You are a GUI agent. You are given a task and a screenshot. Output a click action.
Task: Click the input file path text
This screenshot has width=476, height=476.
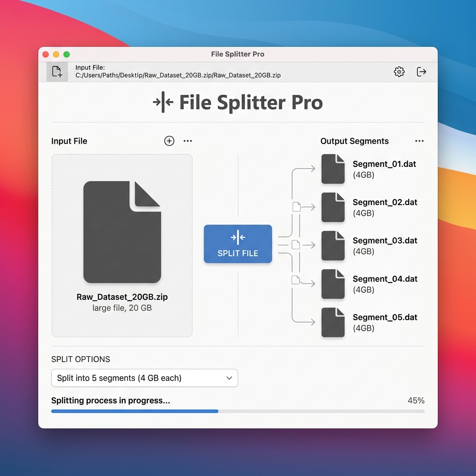[x=178, y=75]
